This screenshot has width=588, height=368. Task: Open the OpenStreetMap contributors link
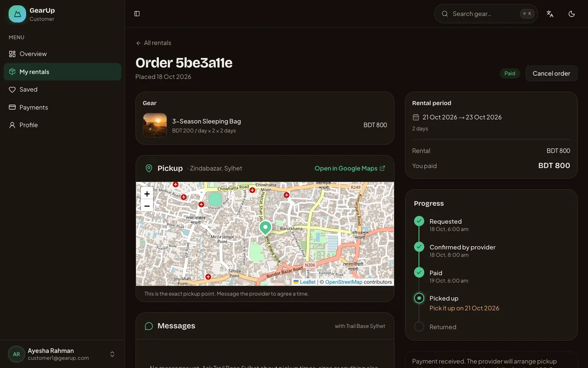(x=343, y=282)
